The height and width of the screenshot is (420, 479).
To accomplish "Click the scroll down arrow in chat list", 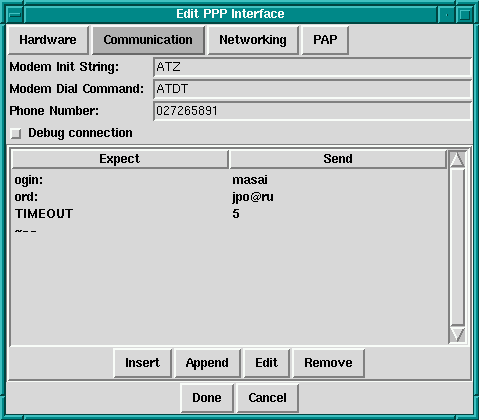I will [457, 334].
